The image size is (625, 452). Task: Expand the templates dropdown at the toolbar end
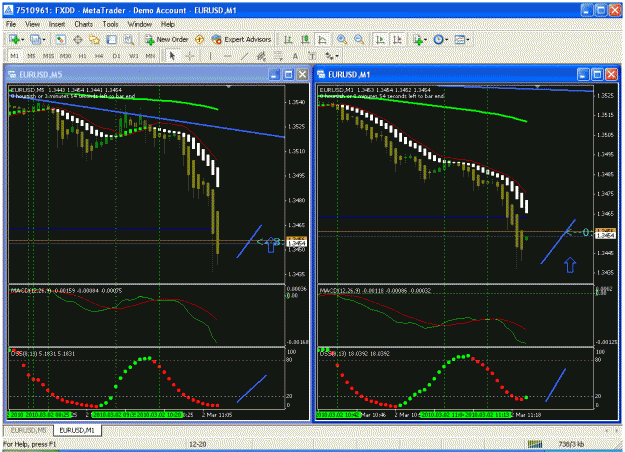[x=468, y=40]
